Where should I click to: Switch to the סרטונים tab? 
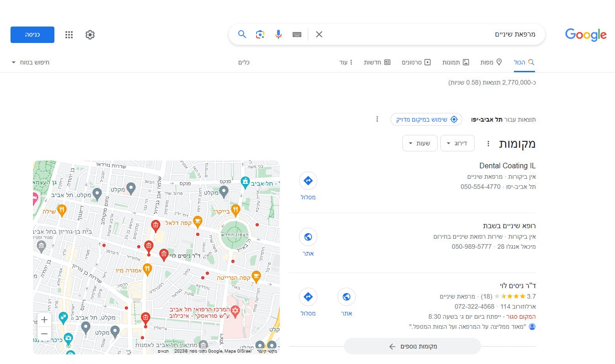pos(416,62)
